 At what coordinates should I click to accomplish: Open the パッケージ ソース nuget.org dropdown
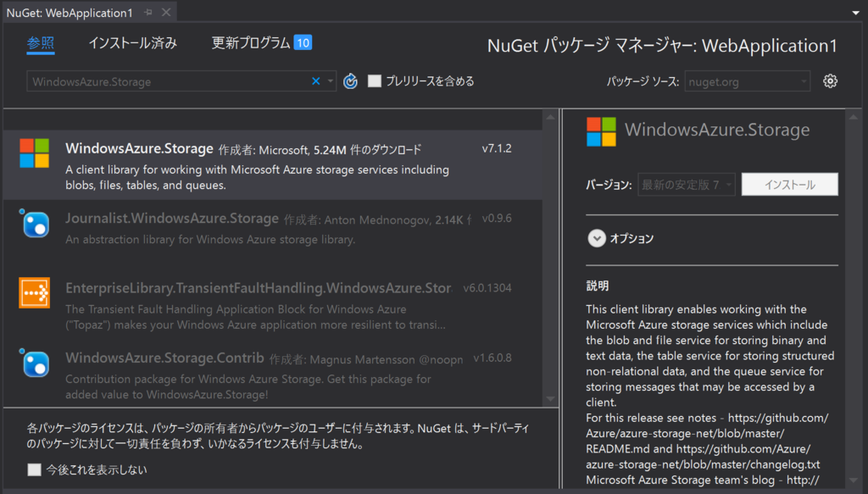click(748, 81)
